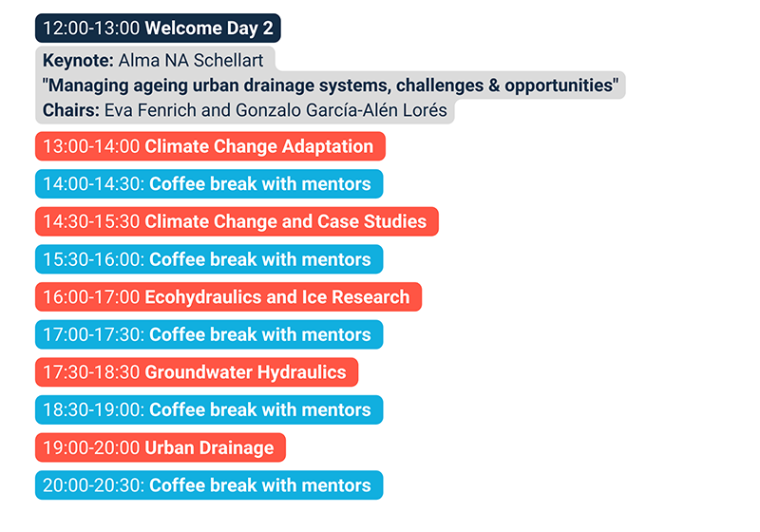Click the Managing ageing urban drainage systems title
Image resolution: width=760 pixels, height=532 pixels.
coord(331,85)
